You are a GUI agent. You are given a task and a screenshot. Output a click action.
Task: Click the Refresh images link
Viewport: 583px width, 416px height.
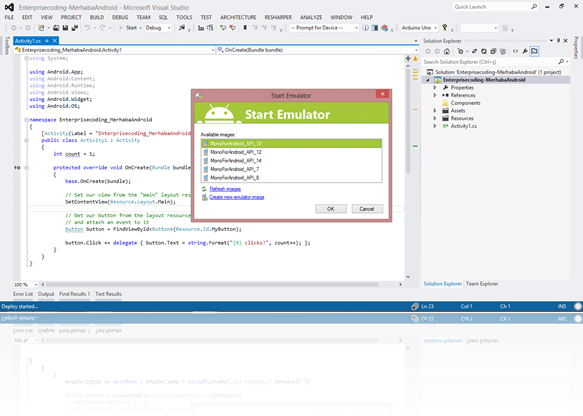225,189
